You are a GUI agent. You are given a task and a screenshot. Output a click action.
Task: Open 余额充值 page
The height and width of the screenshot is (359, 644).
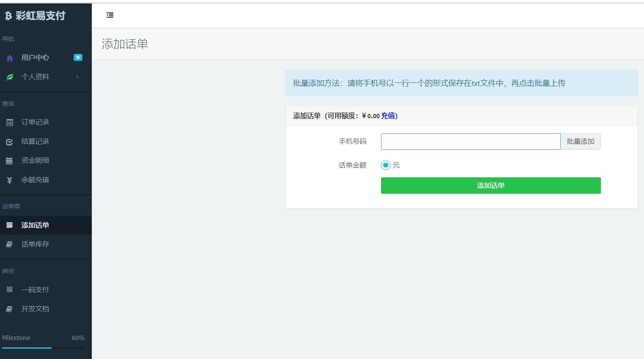point(46,180)
